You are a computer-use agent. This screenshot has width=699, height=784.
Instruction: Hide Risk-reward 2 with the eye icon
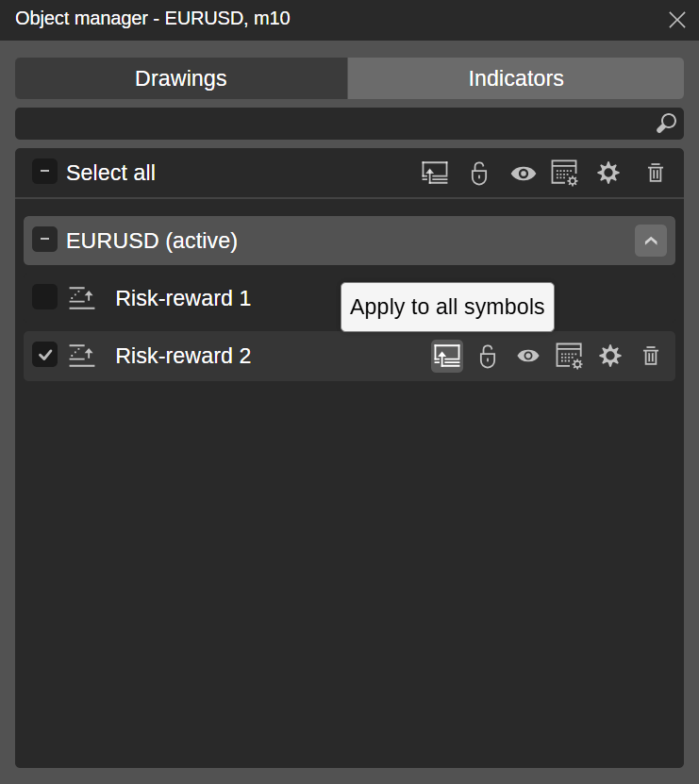coord(528,356)
